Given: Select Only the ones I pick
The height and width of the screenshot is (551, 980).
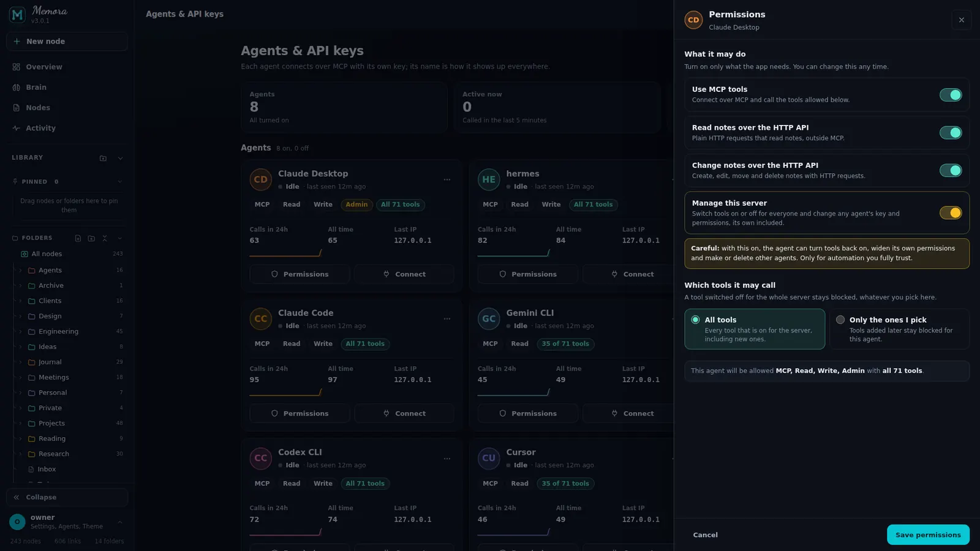Looking at the screenshot, I should [900, 329].
